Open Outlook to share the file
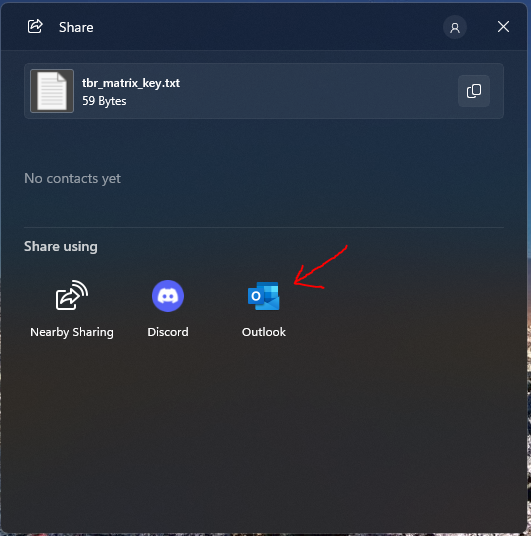 [x=264, y=296]
